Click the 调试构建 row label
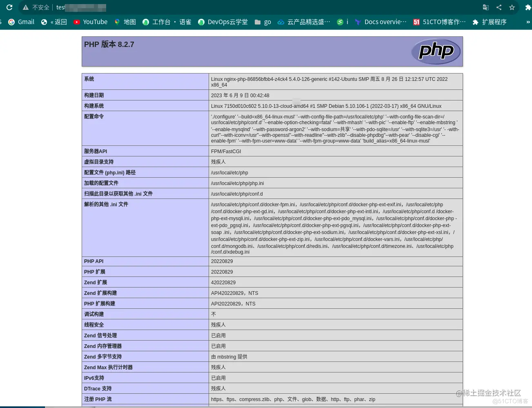This screenshot has width=532, height=408. (x=94, y=314)
